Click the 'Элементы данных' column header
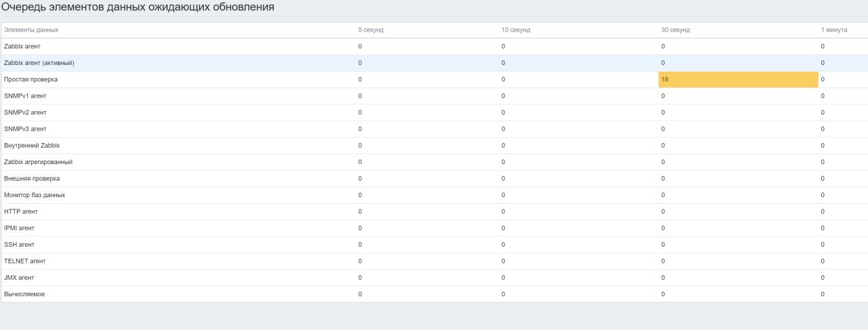868x330 pixels. tap(31, 30)
